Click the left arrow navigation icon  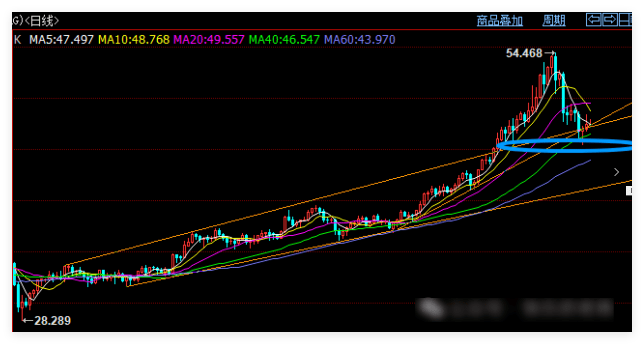pyautogui.click(x=594, y=20)
